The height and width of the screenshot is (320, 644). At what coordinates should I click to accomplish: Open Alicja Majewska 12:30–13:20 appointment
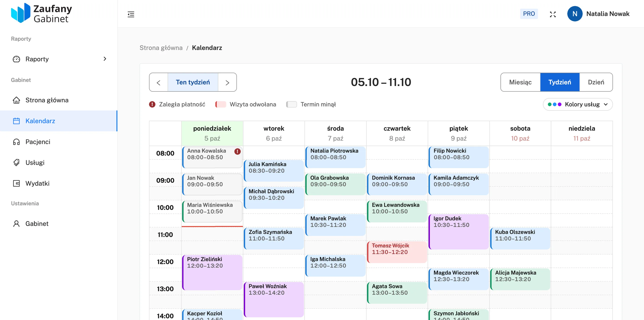(520, 279)
